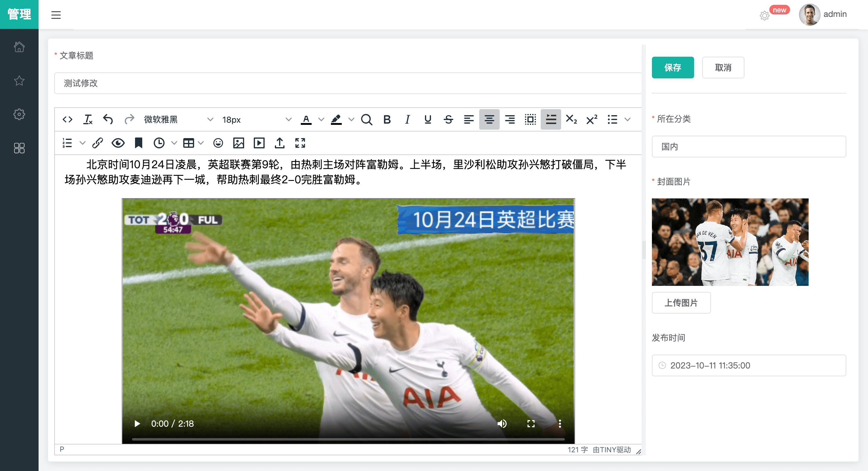Open the 国内 category select box
This screenshot has width=868, height=471.
(748, 147)
